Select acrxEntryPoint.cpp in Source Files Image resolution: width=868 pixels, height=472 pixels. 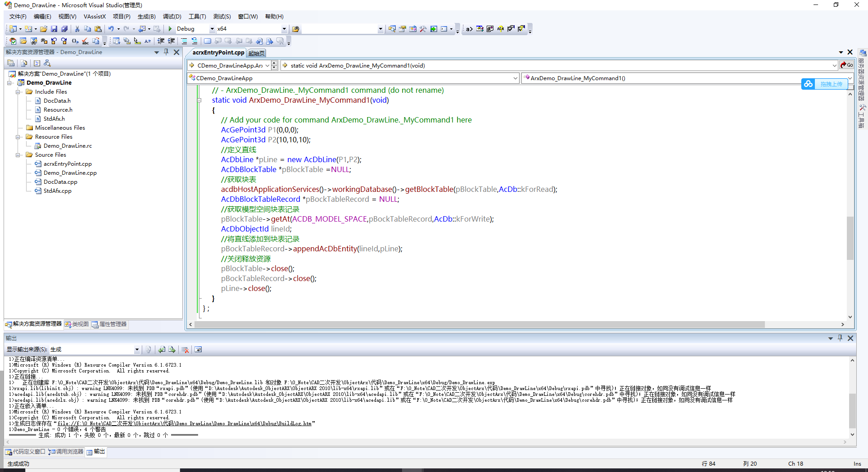point(68,164)
